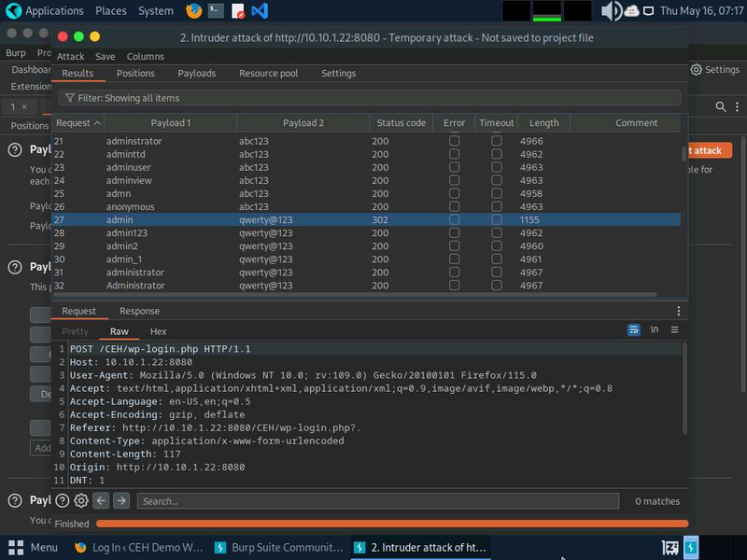Image resolution: width=747 pixels, height=560 pixels.
Task: Click the volume speaker icon
Action: click(612, 10)
